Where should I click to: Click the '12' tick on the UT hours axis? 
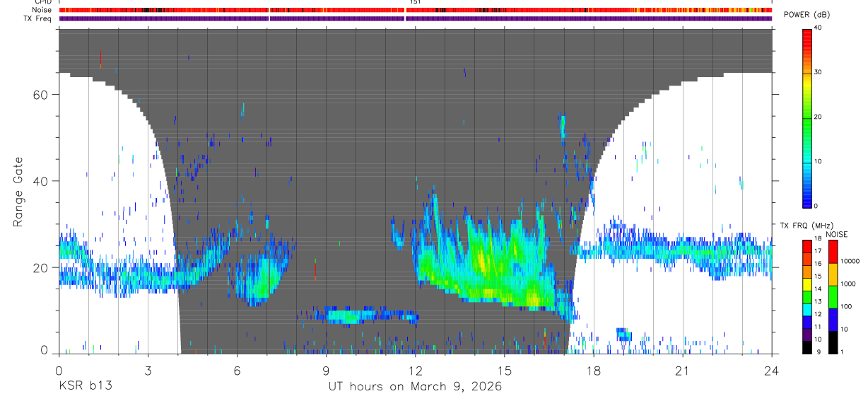coord(416,370)
